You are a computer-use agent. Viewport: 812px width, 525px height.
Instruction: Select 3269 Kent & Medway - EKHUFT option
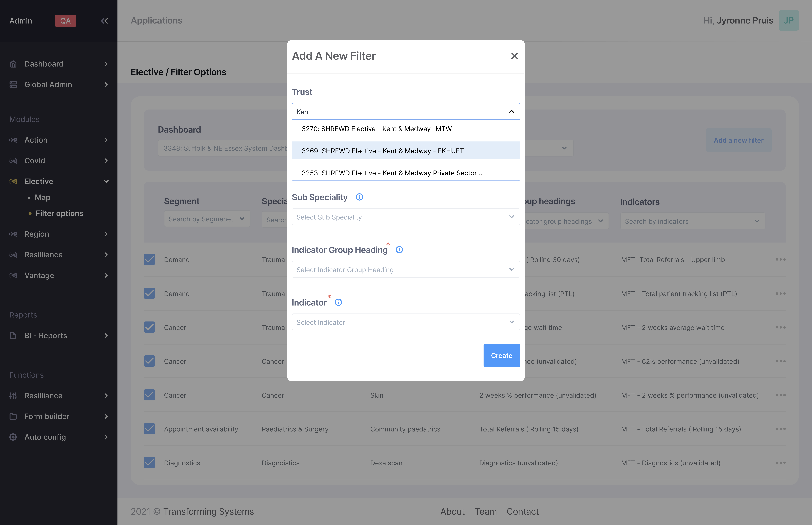pos(382,151)
